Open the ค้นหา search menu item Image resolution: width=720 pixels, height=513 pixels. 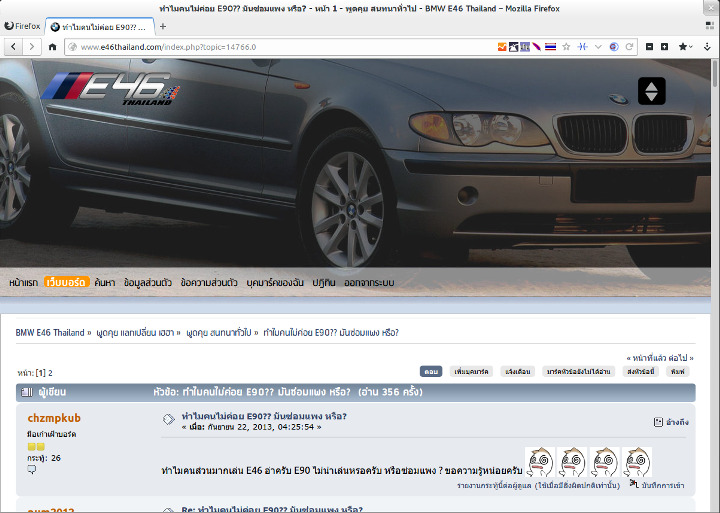(x=105, y=283)
